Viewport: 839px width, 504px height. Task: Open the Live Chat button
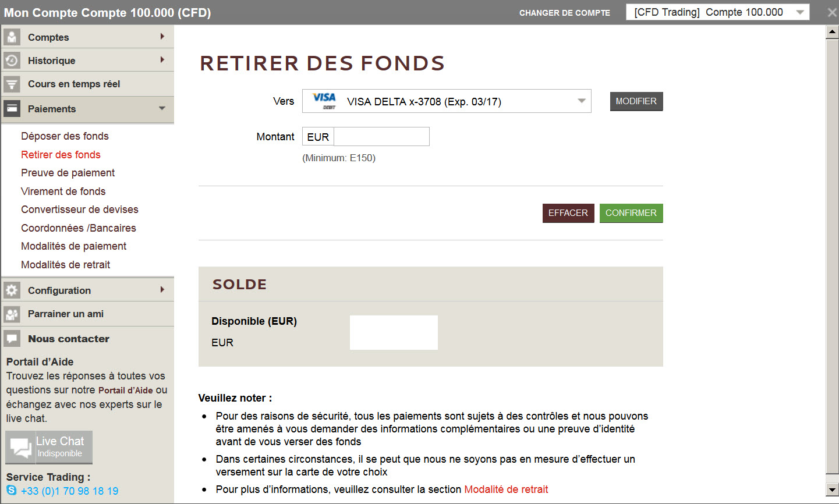click(49, 447)
